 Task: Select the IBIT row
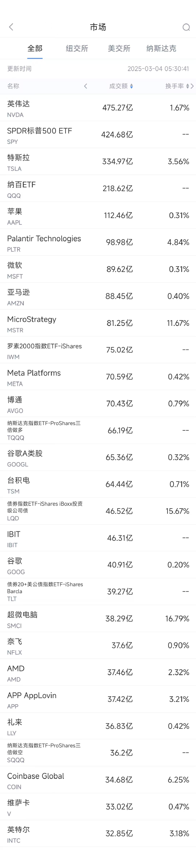pos(98,538)
